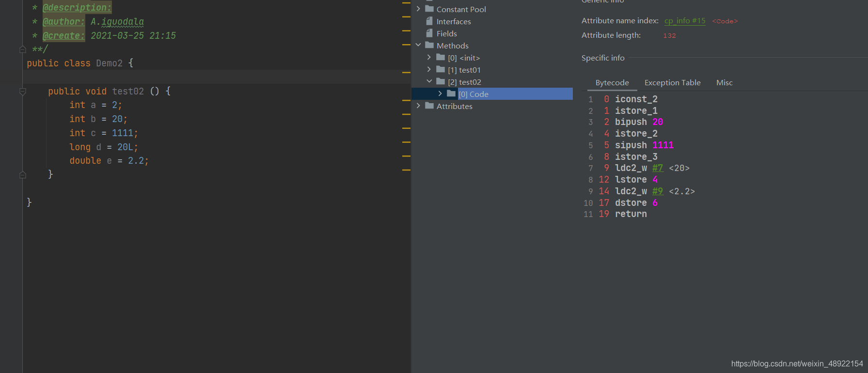Click the sipush 1111 instruction

pyautogui.click(x=644, y=145)
